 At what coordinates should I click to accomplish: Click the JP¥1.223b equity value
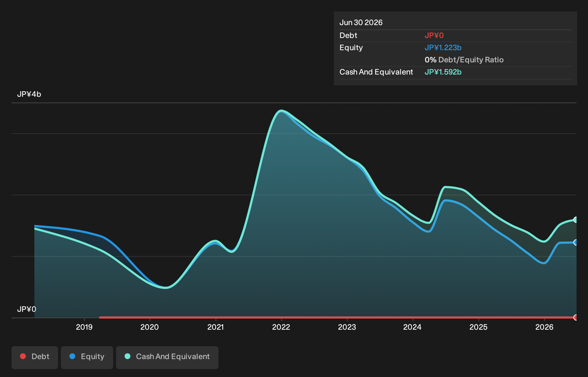(443, 48)
